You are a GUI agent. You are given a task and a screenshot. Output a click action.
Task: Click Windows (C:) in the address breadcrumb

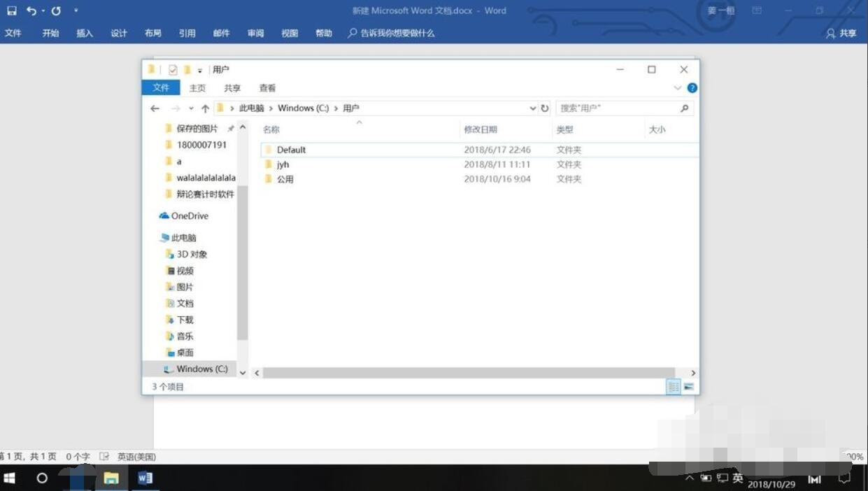point(303,108)
